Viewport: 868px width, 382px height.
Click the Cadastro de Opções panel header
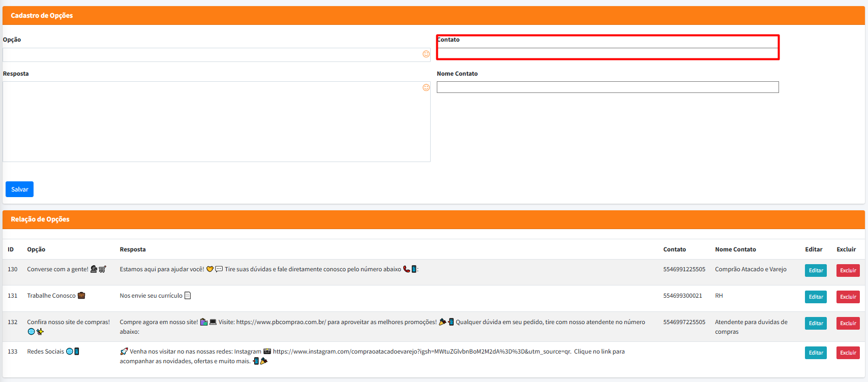click(x=42, y=16)
